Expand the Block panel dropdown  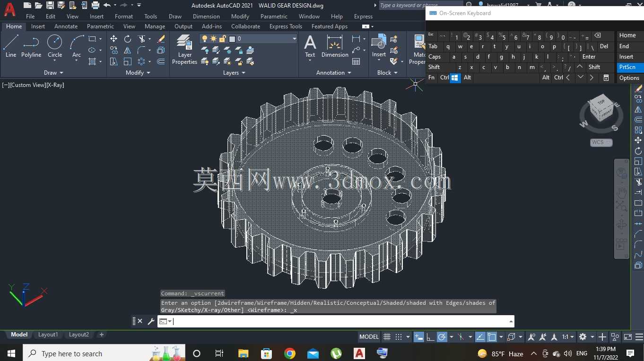click(387, 73)
